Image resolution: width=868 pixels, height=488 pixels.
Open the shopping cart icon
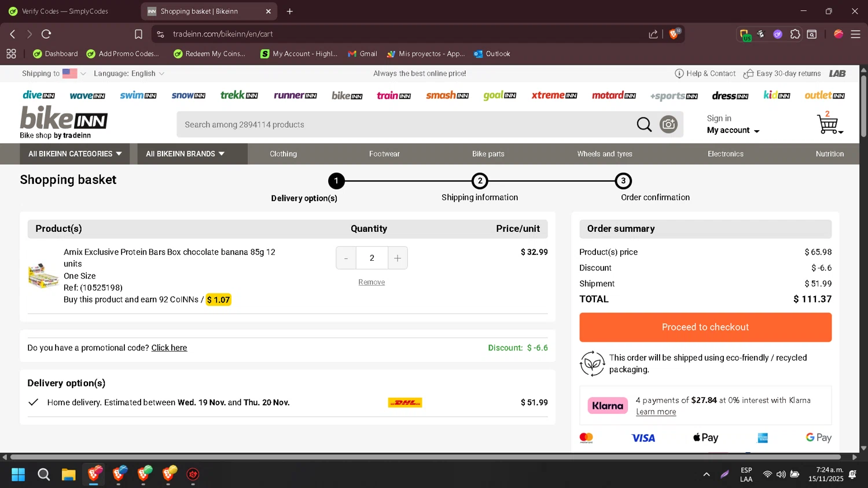pos(829,123)
